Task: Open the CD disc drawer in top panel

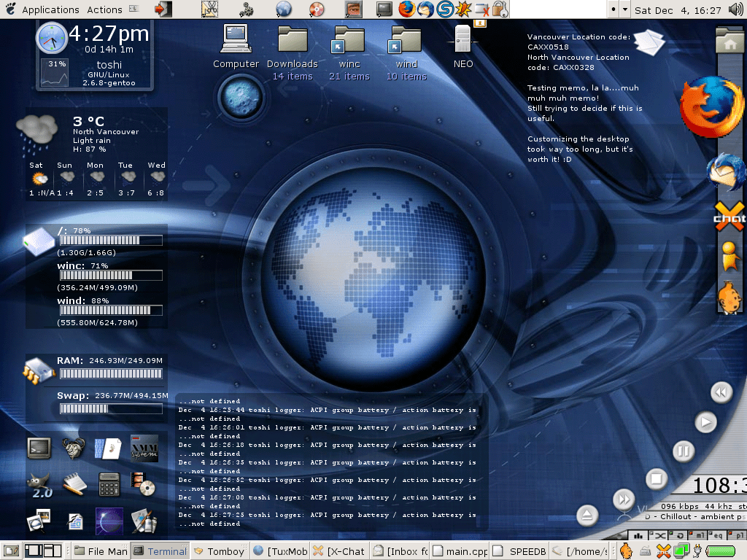Action: coord(317,9)
